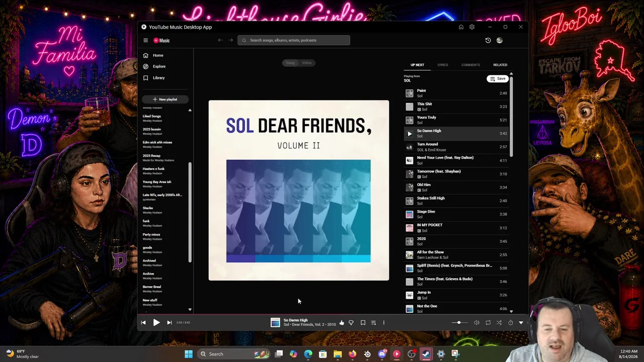Viewport: 644px width, 362px height.
Task: Skip to the next track
Action: point(170,323)
